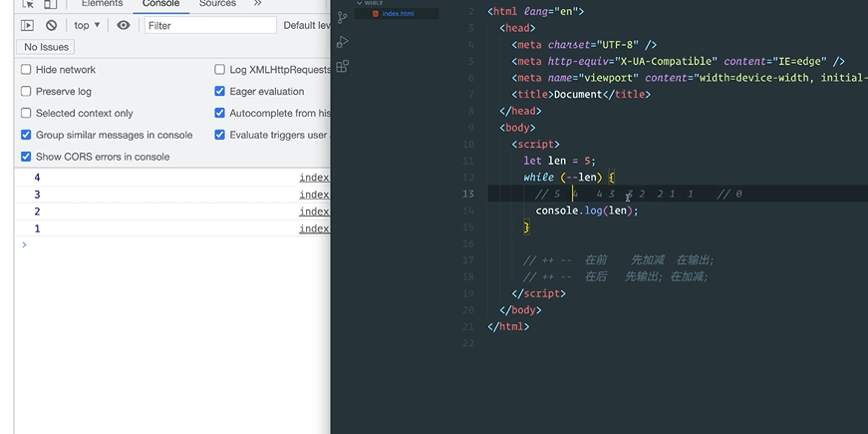Click the HTML file icon beside index.html
This screenshot has height=434, width=868.
(x=376, y=14)
